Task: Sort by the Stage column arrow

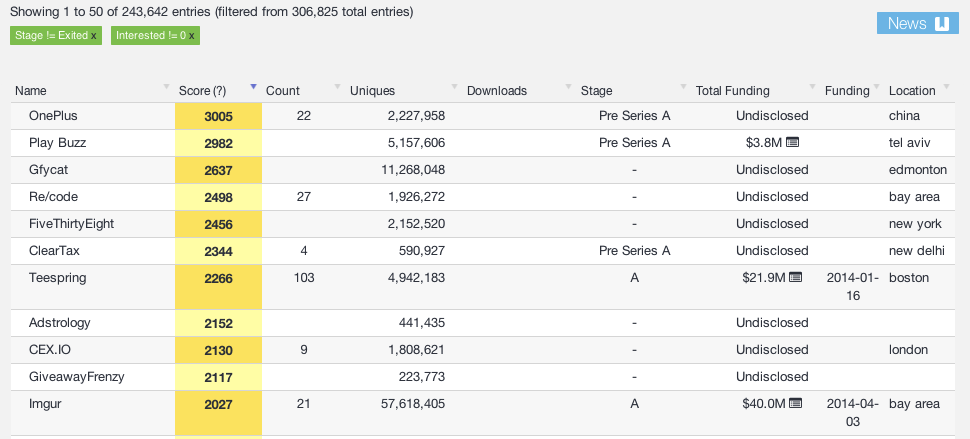Action: pyautogui.click(x=683, y=87)
